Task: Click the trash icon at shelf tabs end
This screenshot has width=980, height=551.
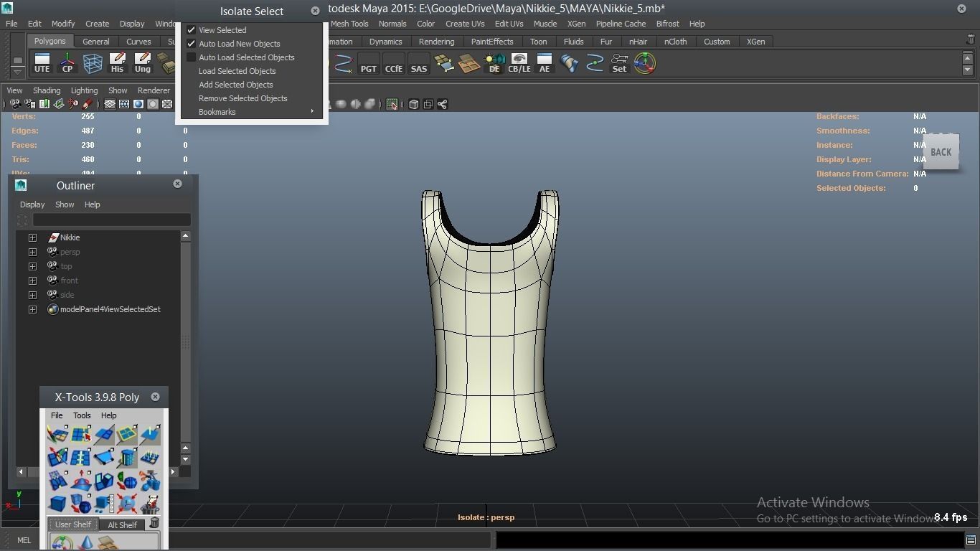Action: point(971,39)
